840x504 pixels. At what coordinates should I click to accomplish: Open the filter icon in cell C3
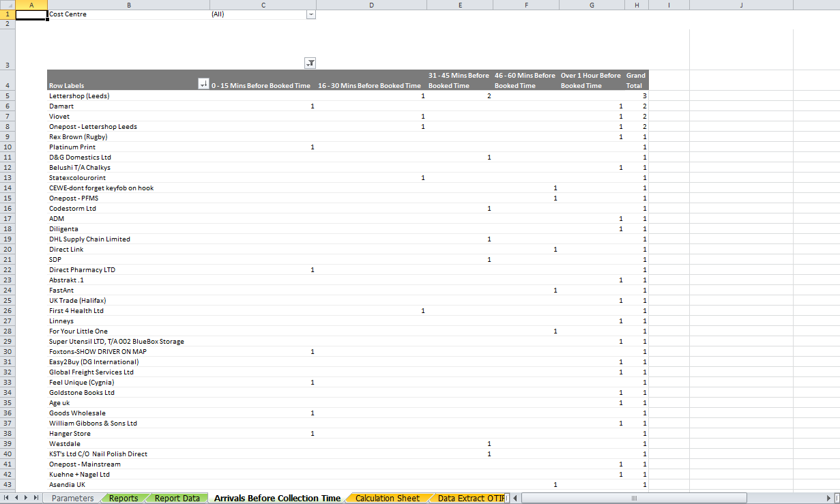(310, 63)
